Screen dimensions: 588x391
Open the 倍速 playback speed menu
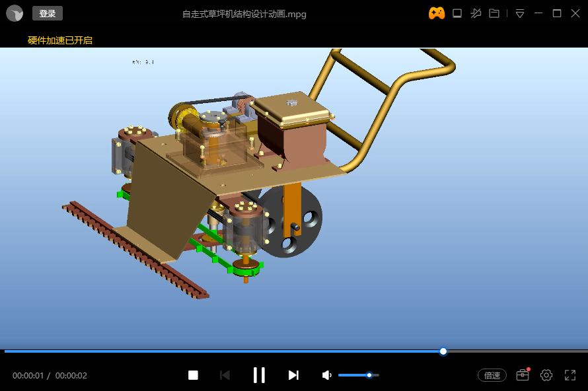coord(492,375)
